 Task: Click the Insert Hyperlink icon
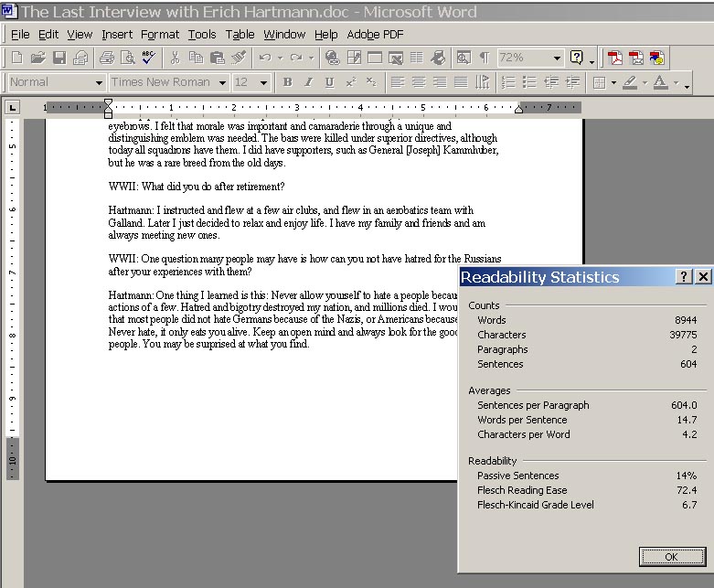coord(333,58)
